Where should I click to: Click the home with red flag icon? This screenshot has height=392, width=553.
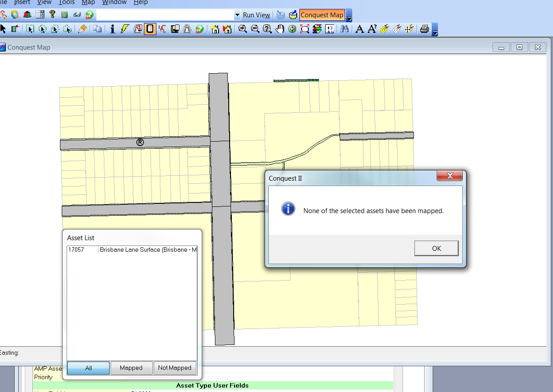pos(227,29)
